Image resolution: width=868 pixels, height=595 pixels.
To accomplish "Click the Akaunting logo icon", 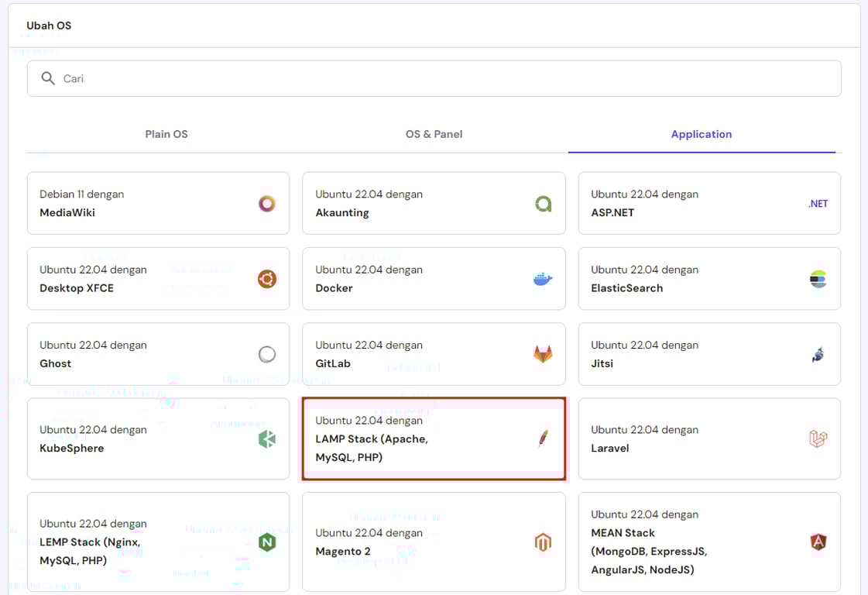I will [543, 204].
